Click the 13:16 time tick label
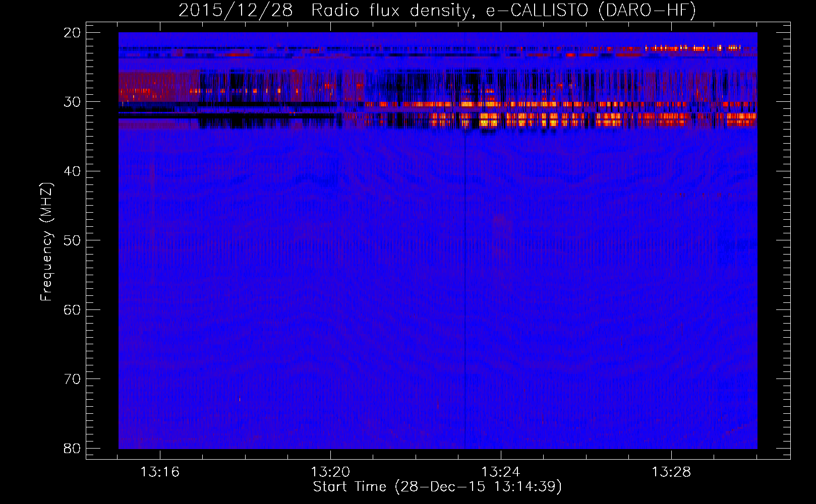 160,472
